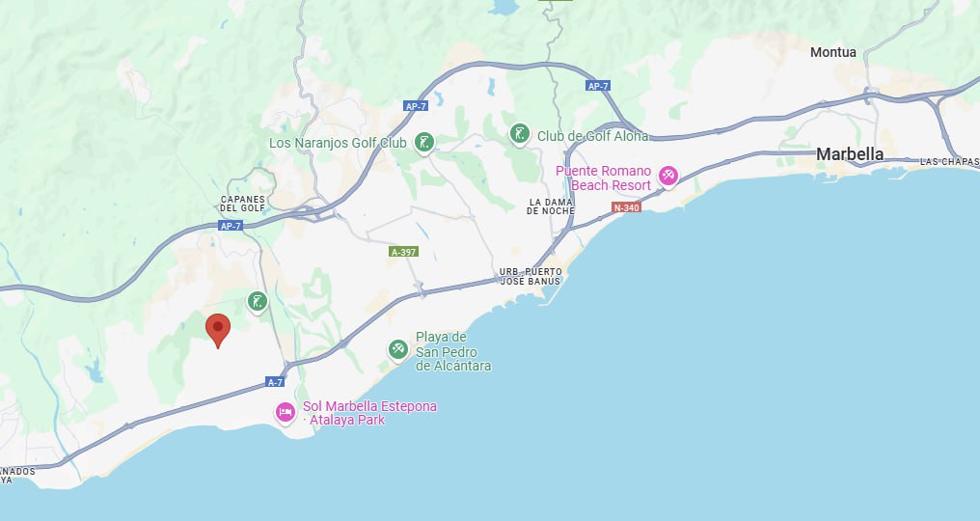
Task: Click the La Dama de Noche label
Action: coord(551,206)
